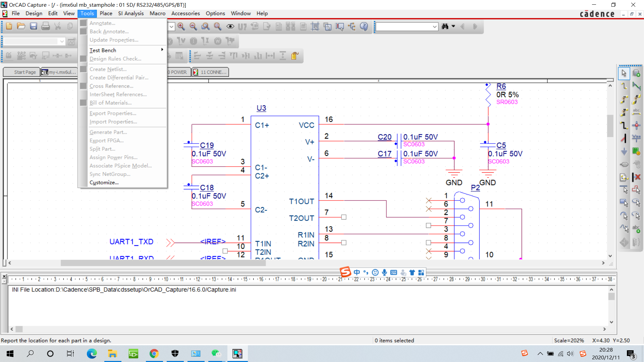Select capacitor reference C19
644x362 pixels.
[x=207, y=145]
